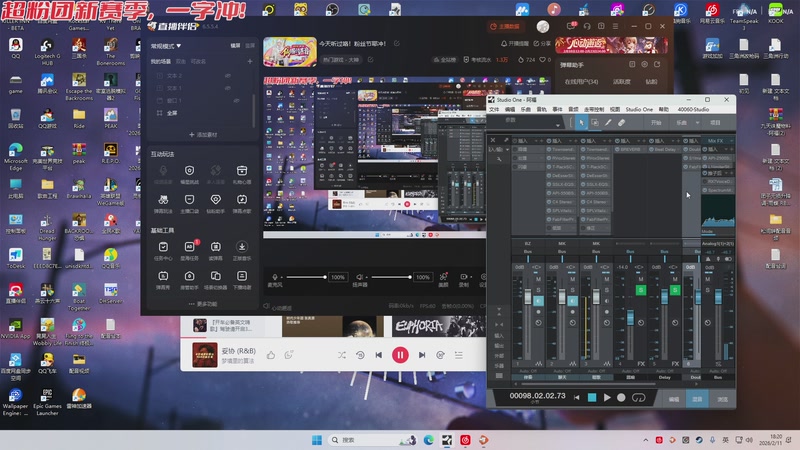Screen dimensions: 800x450
Task: Expand 更多功能 in the tools panel
Action: pos(203,304)
